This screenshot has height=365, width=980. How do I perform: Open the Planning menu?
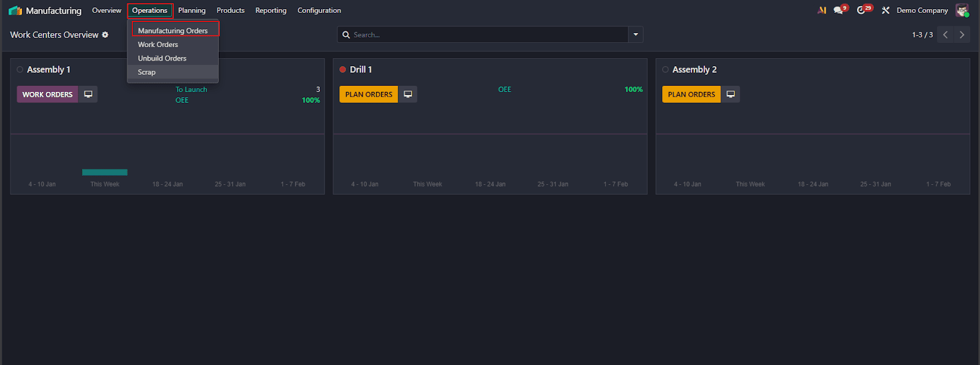pos(192,10)
